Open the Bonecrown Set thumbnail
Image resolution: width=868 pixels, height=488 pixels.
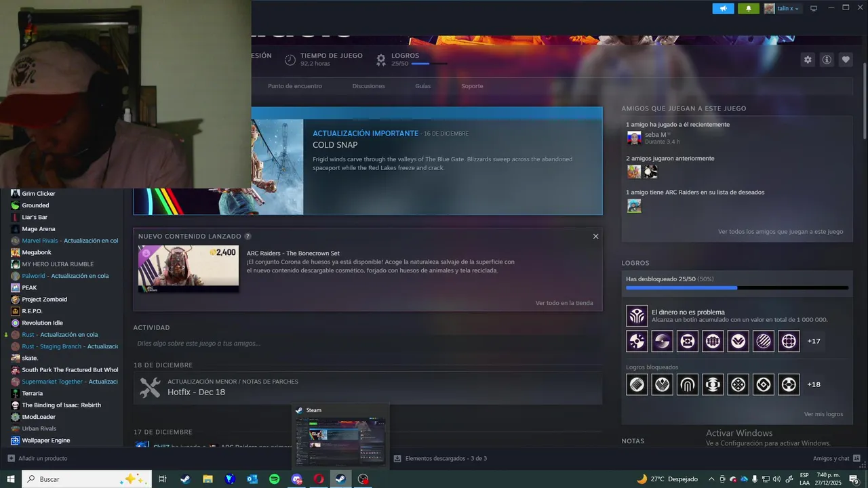coord(189,269)
